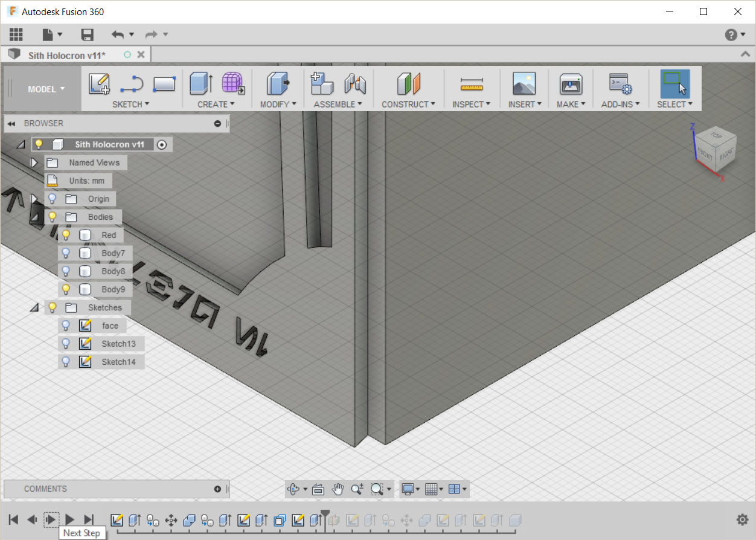Toggle visibility of Body8
756x540 pixels.
click(x=66, y=271)
